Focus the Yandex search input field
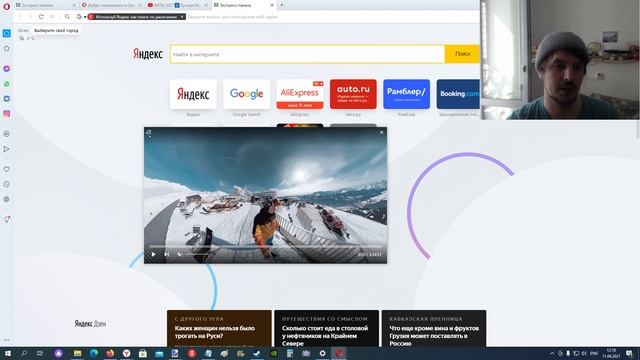Screen dimensions: 640x360 [x=307, y=54]
